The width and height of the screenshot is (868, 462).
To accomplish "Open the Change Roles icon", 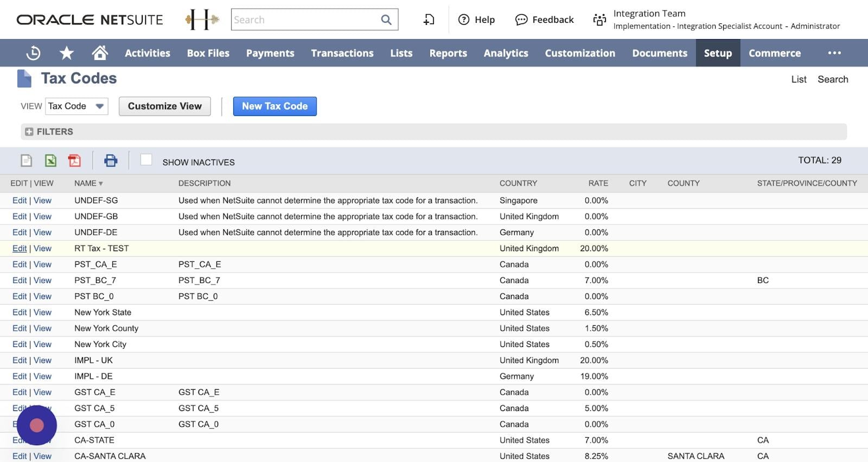I will click(599, 20).
